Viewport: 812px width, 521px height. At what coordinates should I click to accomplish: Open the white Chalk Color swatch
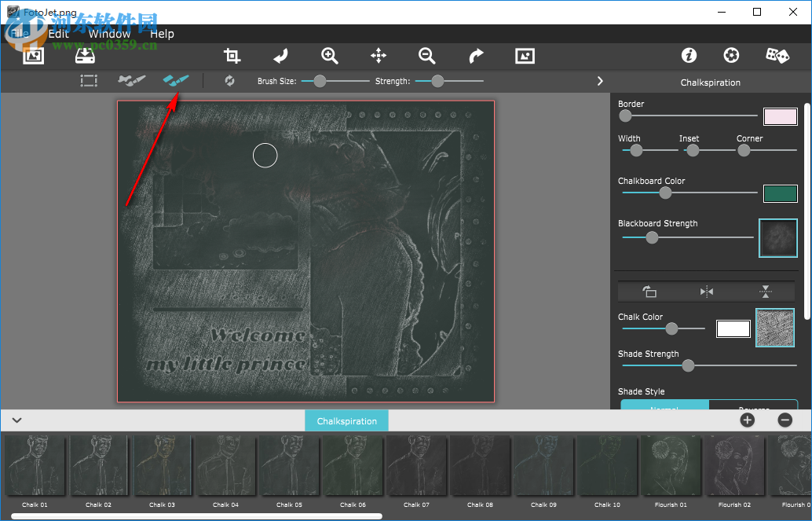pyautogui.click(x=733, y=328)
